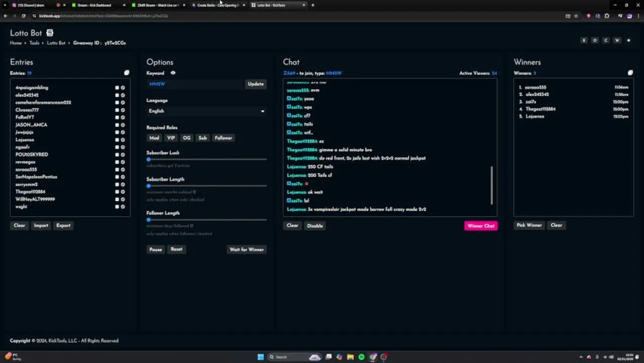
Task: Toggle keyword visibility eye icon
Action: click(173, 73)
